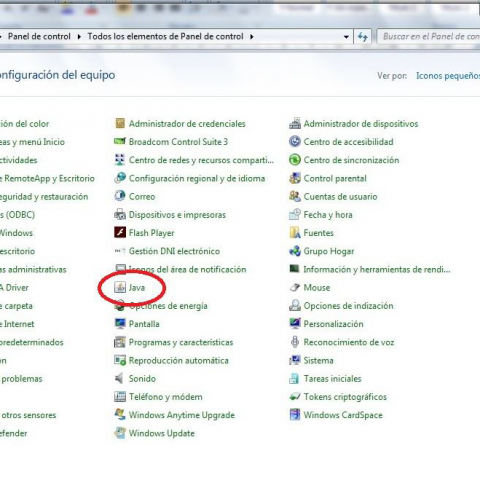Click the Panel de control breadcrumb
Image resolution: width=480 pixels, height=480 pixels.
pos(39,36)
